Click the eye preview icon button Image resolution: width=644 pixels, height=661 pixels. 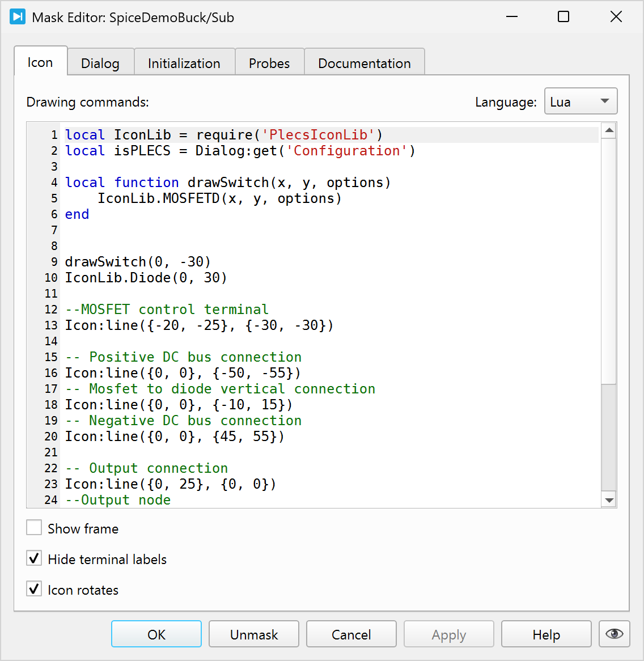pos(614,634)
